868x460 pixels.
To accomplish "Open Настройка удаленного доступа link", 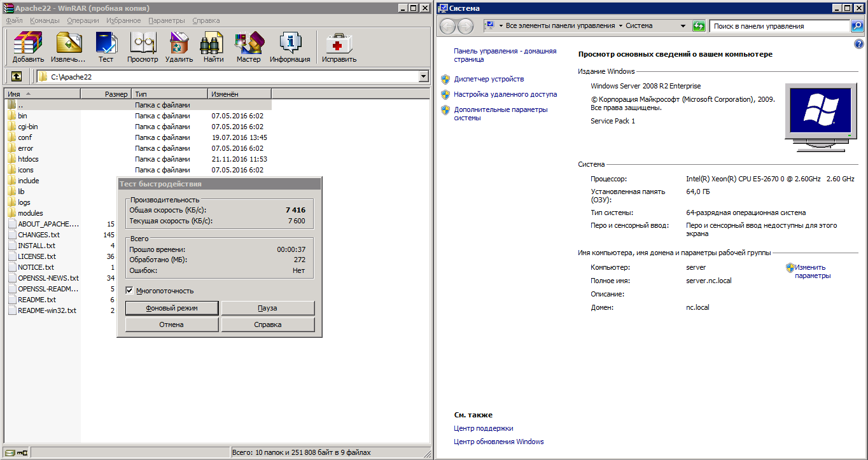I will tap(505, 94).
